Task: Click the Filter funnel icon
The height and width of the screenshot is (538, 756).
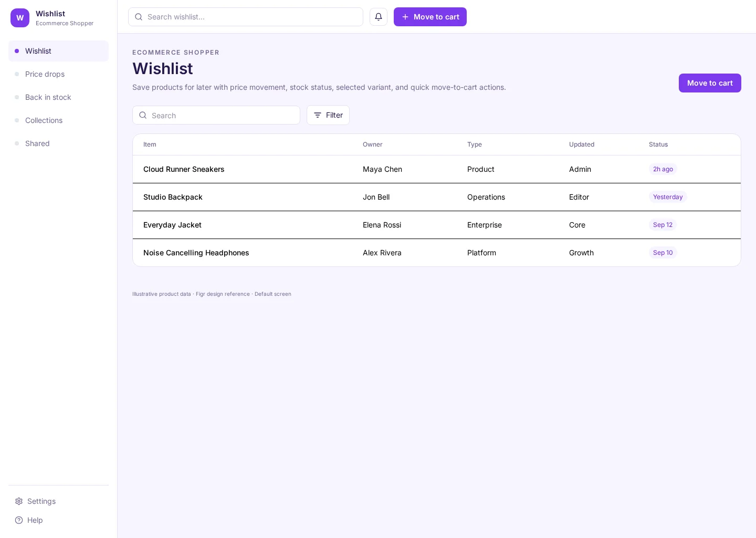Action: click(318, 115)
